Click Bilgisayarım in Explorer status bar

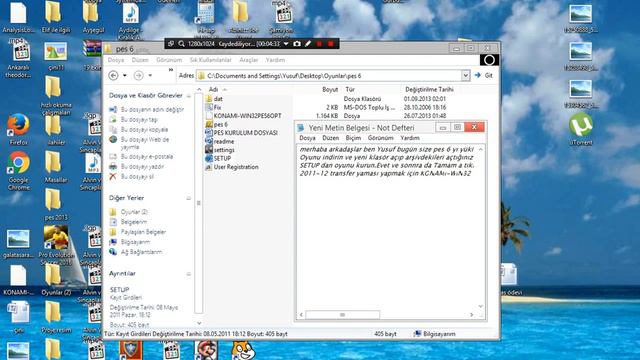[x=434, y=334]
